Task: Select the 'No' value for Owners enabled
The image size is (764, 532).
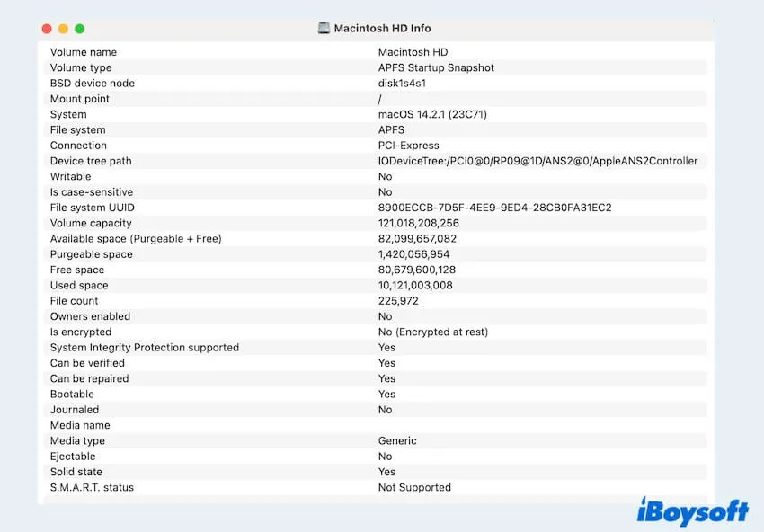Action: (x=386, y=316)
